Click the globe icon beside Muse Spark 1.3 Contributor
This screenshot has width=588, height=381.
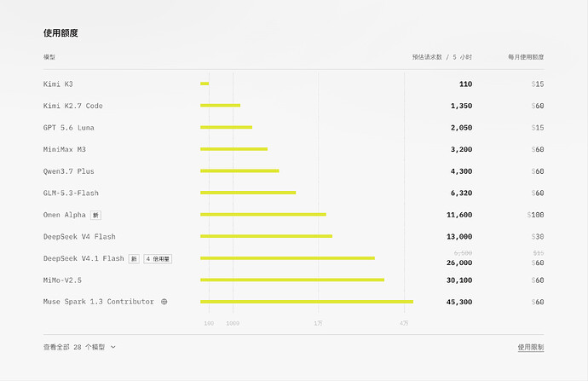[x=164, y=302]
